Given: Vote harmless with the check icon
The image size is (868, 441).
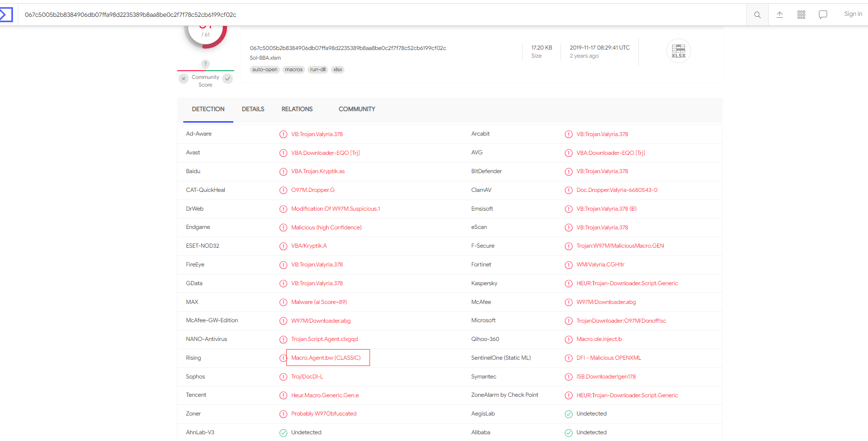Looking at the screenshot, I should (x=228, y=78).
